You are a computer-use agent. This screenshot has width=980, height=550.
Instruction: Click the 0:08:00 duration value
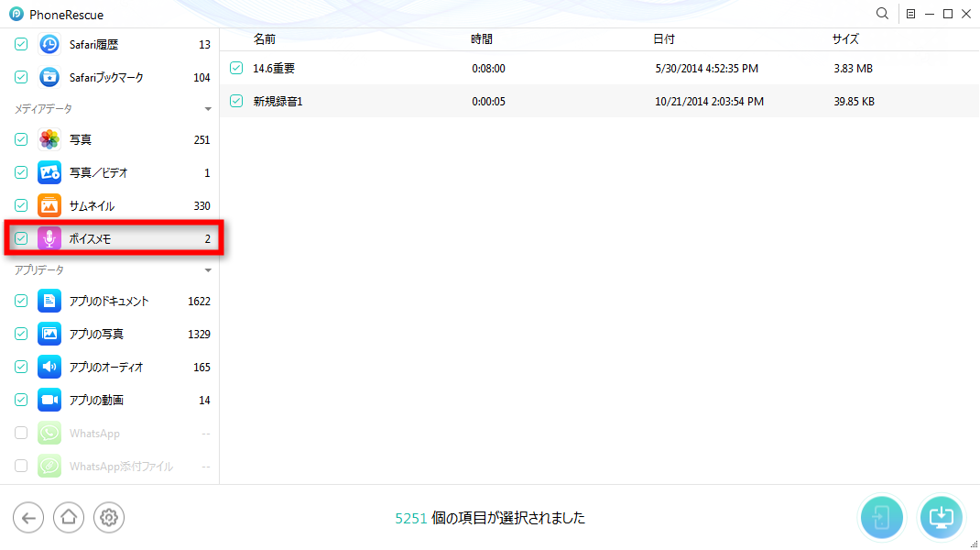pyautogui.click(x=489, y=68)
